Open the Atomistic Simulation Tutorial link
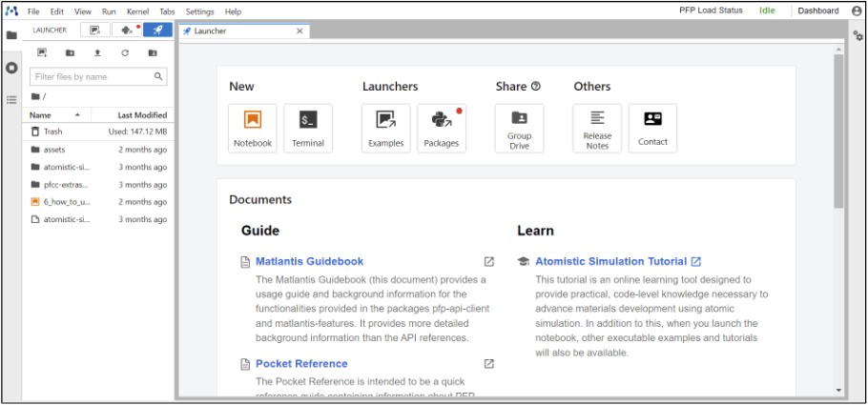This screenshot has width=868, height=405. click(x=610, y=261)
